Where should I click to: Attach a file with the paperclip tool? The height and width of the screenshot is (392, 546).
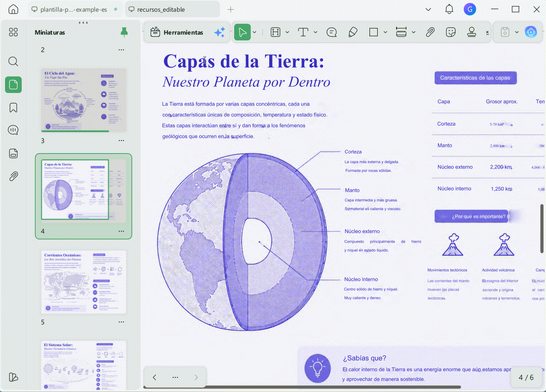(x=430, y=33)
